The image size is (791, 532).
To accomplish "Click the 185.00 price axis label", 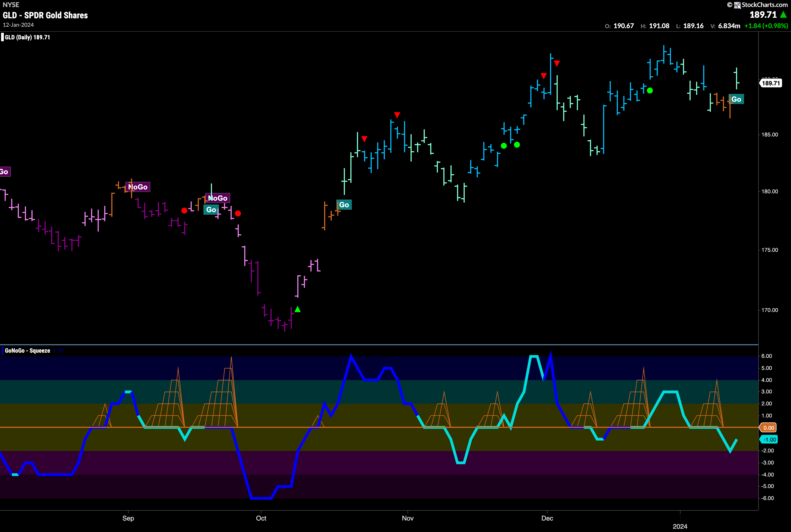I will click(770, 135).
